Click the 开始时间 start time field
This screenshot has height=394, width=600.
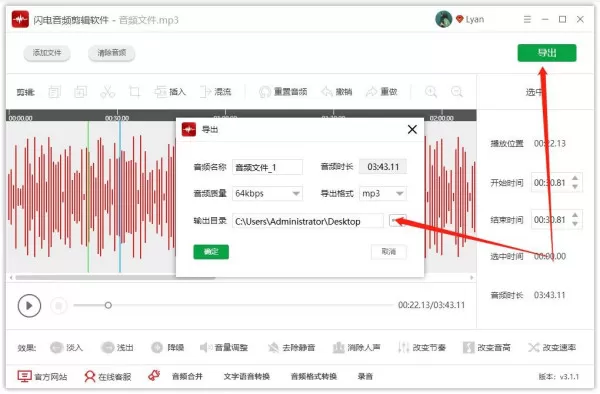[x=551, y=183]
